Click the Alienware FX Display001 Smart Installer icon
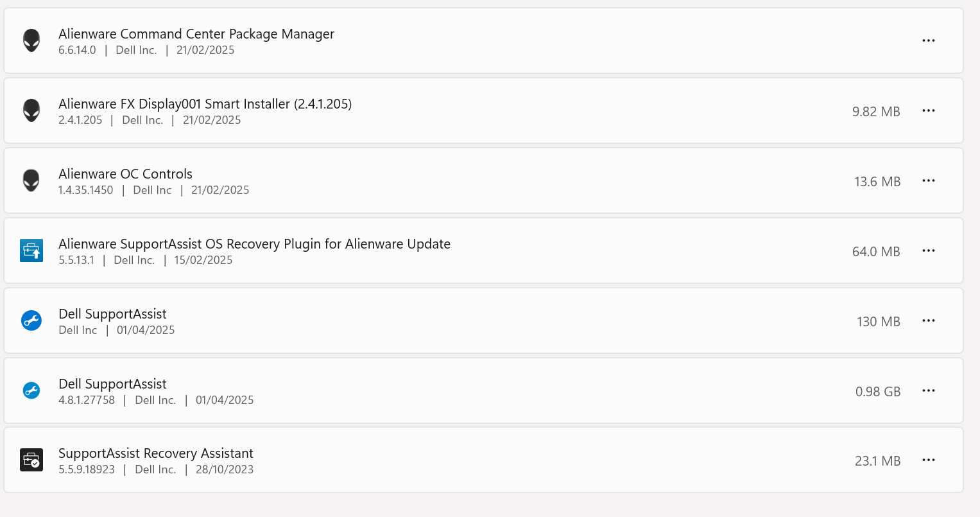The image size is (980, 517). coord(31,110)
